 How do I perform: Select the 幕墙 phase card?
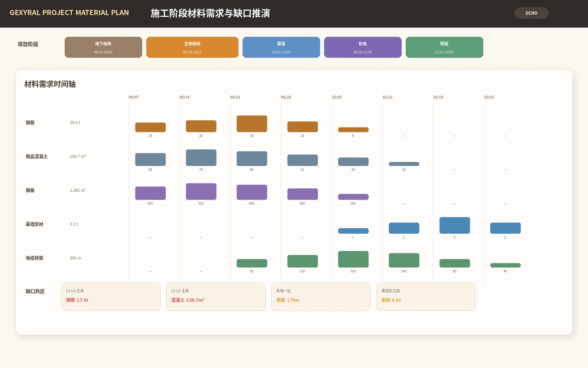[281, 47]
